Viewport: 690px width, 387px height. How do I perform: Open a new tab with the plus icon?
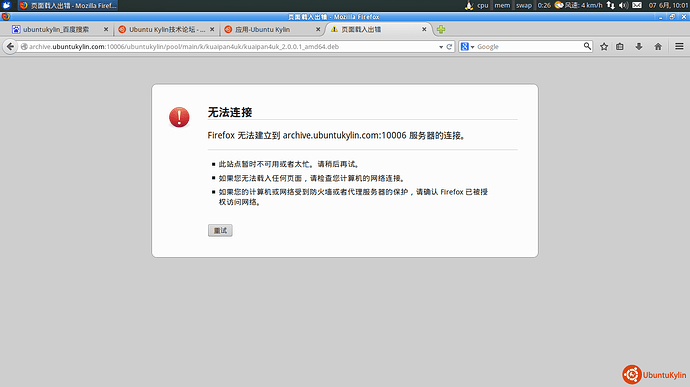[x=441, y=29]
